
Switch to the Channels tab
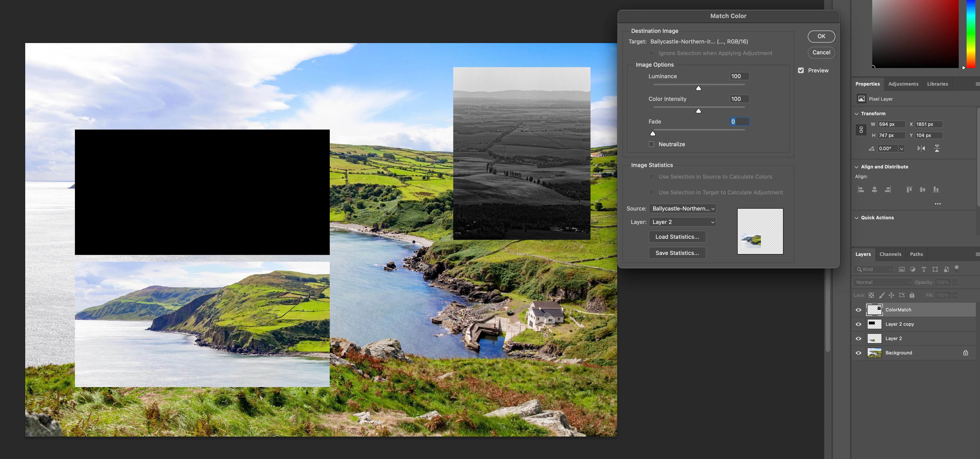890,254
